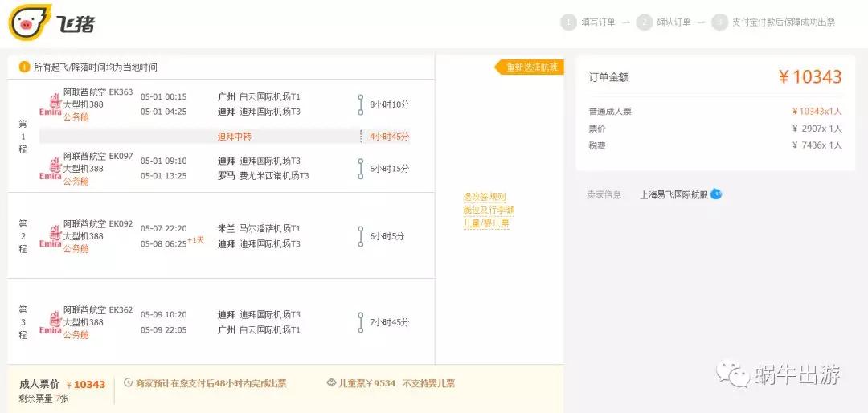Click step 3 circle 支付宝付款

[x=719, y=22]
